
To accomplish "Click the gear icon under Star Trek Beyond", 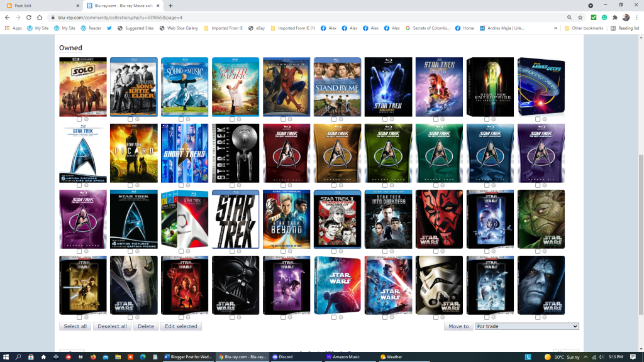I will [x=290, y=251].
